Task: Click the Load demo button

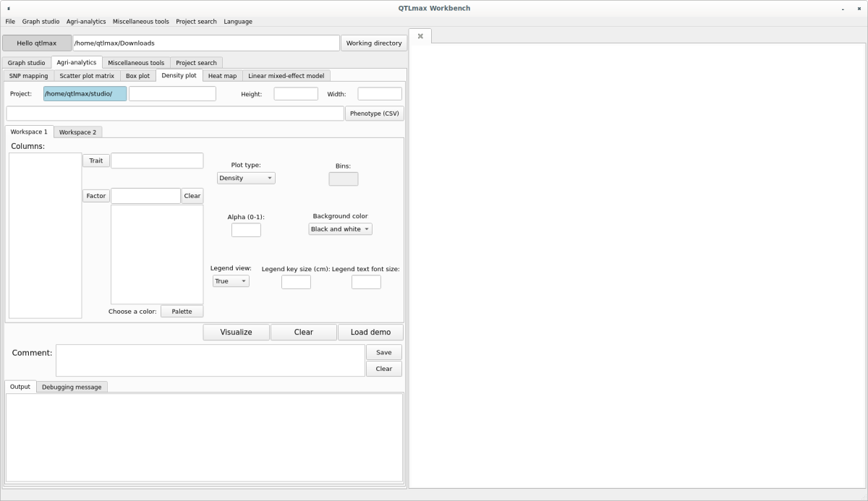Action: pos(370,333)
